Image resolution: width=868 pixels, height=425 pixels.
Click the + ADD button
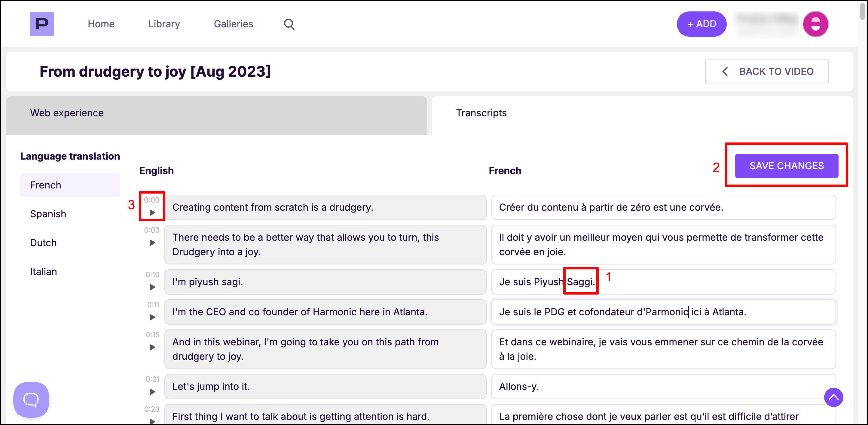click(701, 24)
